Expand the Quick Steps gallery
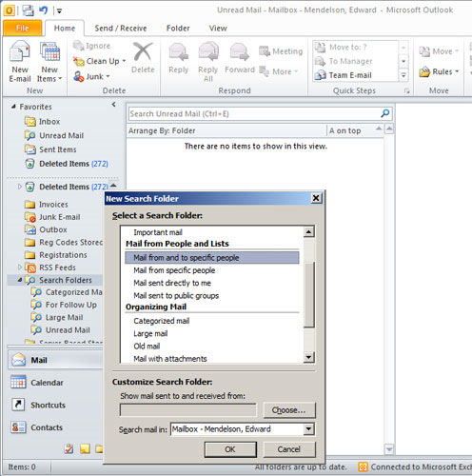Viewport: 472px width, 476px height. [403, 75]
